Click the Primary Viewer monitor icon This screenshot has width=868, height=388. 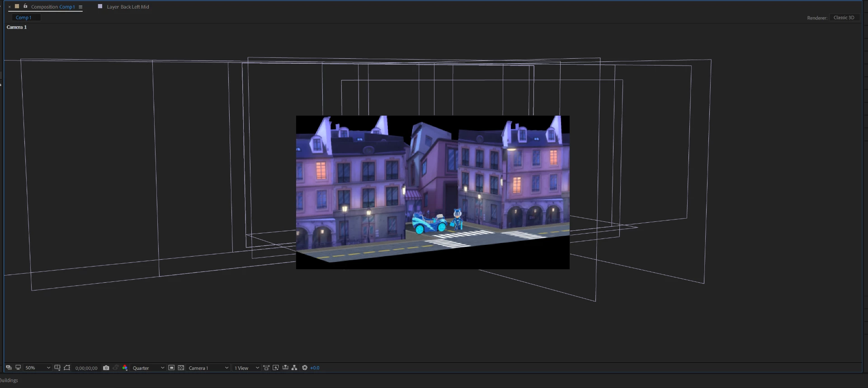[x=18, y=368]
